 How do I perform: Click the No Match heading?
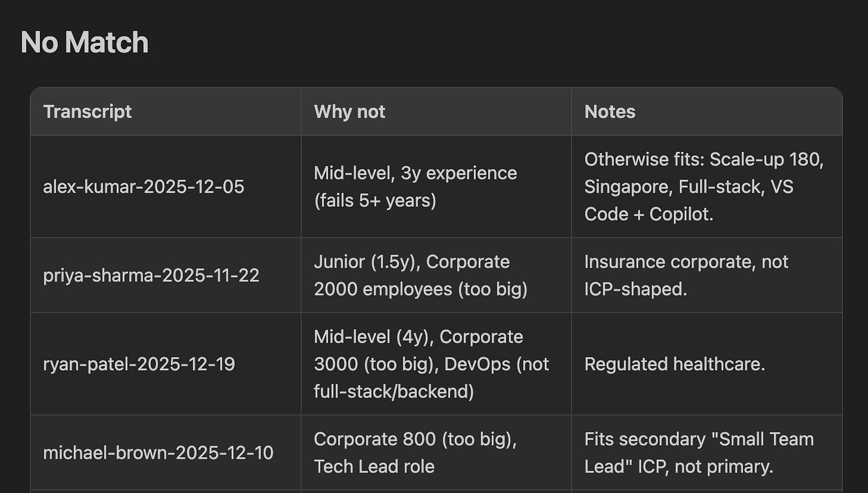click(84, 43)
